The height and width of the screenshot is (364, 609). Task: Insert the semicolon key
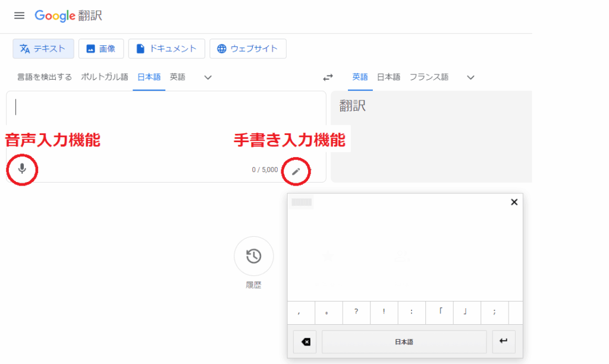(494, 312)
